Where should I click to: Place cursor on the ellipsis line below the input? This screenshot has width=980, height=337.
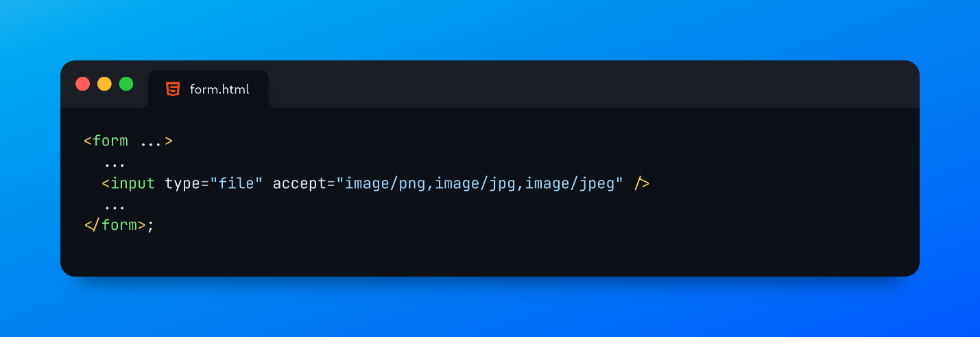(x=115, y=205)
